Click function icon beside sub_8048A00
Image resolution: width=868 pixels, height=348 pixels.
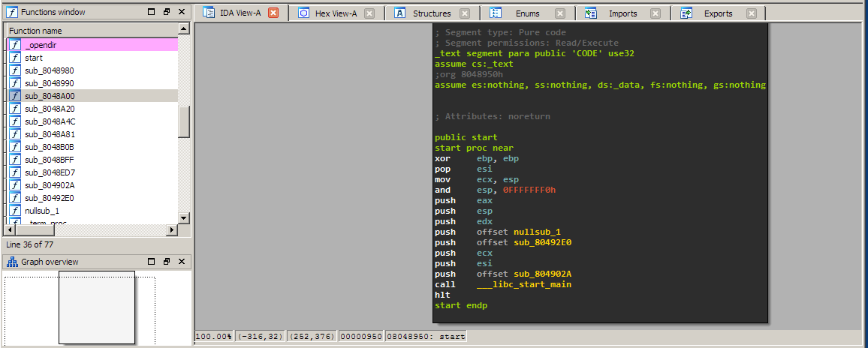pos(16,96)
